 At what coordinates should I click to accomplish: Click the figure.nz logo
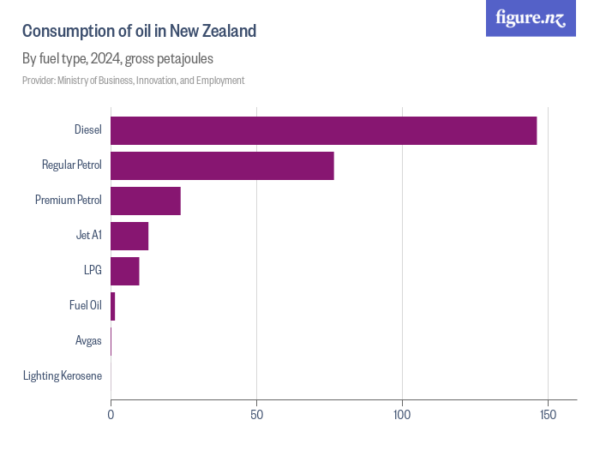click(531, 18)
